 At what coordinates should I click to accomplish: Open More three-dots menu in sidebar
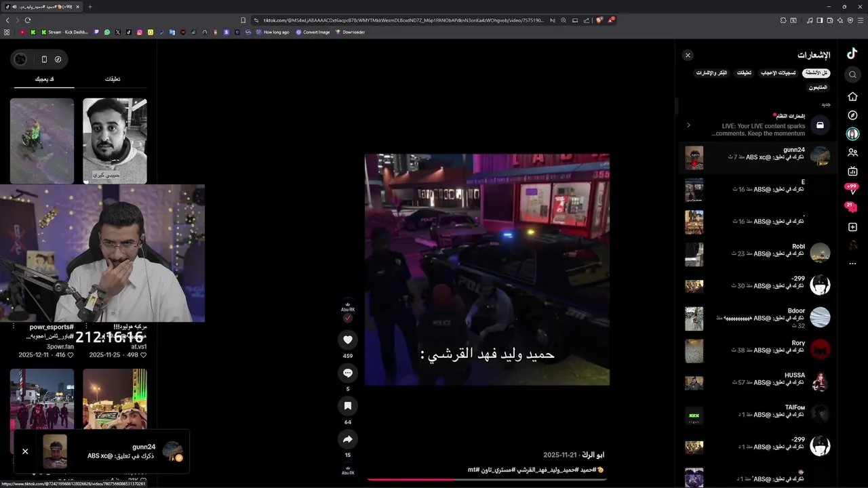[853, 264]
